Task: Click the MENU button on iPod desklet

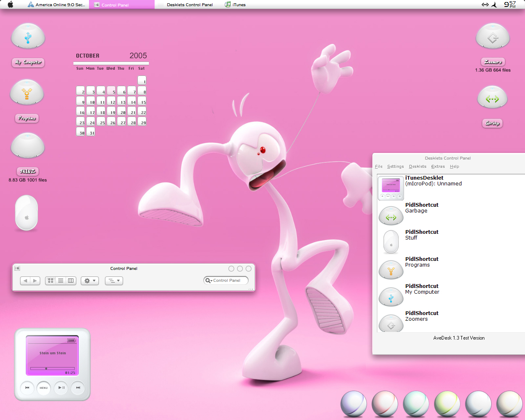Action: click(44, 388)
